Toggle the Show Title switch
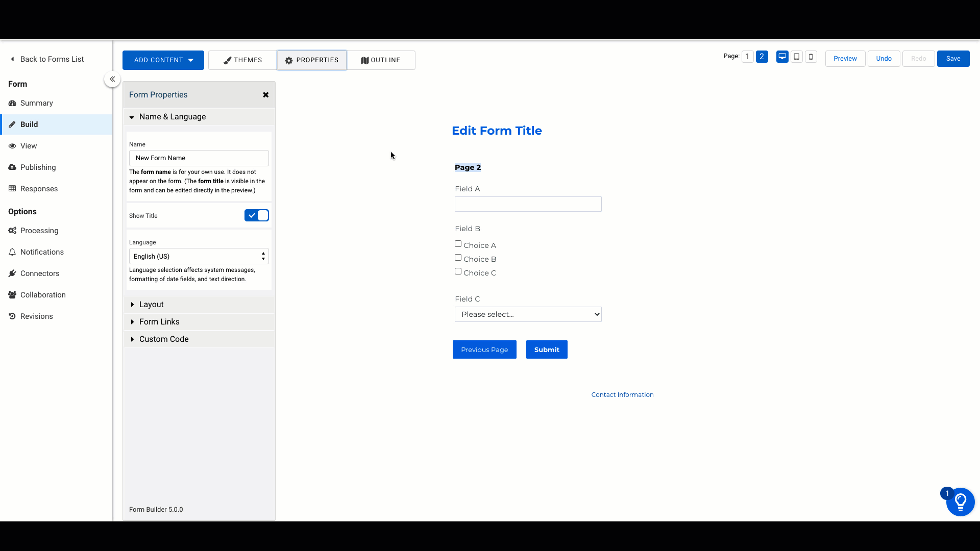This screenshot has width=980, height=551. 256,215
